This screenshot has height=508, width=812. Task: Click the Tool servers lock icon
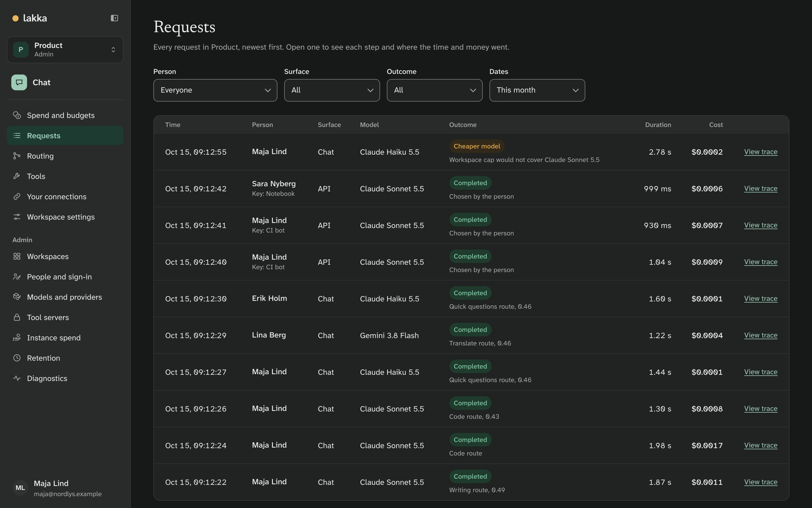coord(17,317)
